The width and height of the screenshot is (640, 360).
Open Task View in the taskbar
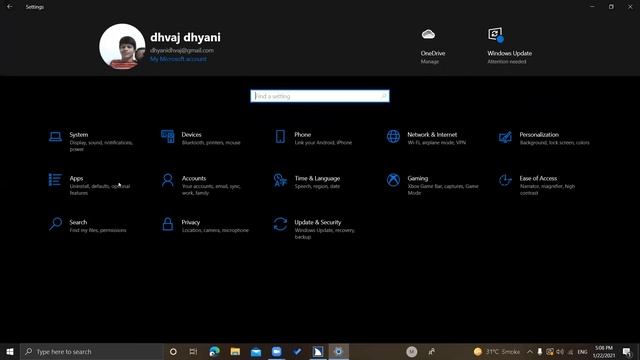(x=193, y=351)
